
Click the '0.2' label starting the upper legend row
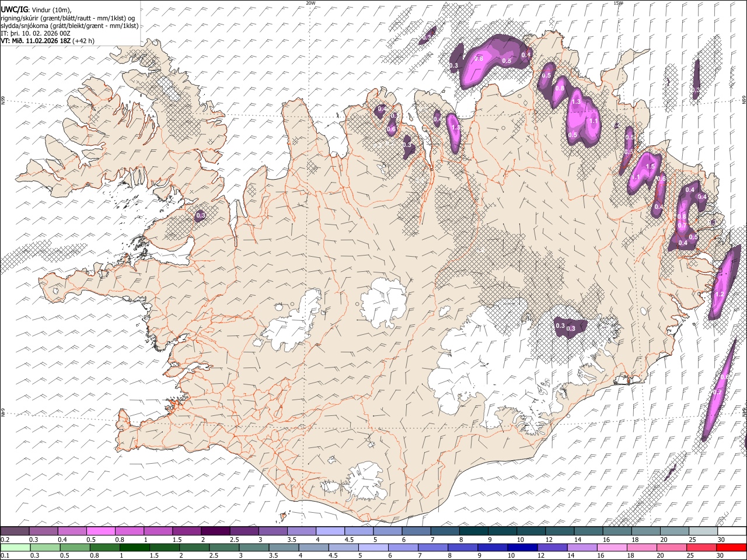click(5, 540)
